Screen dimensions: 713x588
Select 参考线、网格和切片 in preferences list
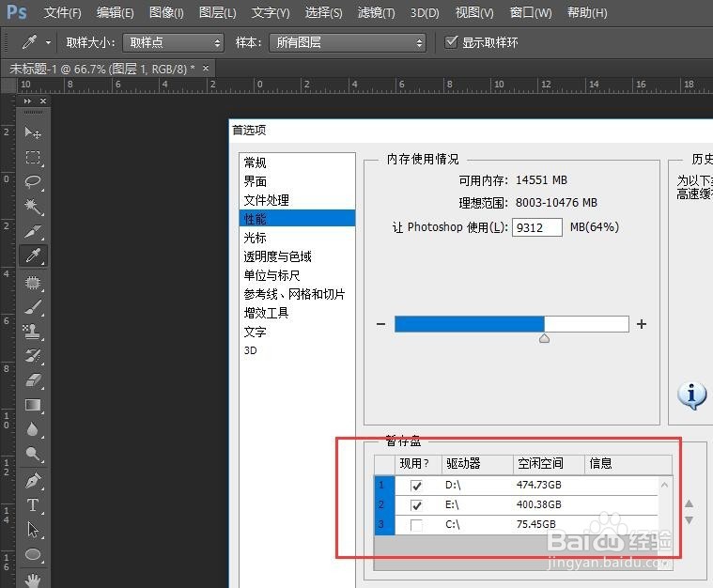click(297, 294)
